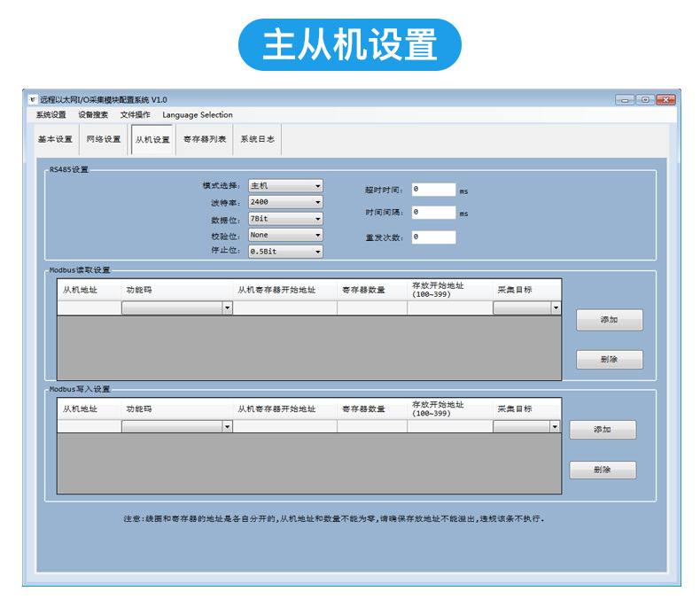Click 存放开始地址 cell in Modbus读取设置
The width and height of the screenshot is (700, 607).
(450, 307)
